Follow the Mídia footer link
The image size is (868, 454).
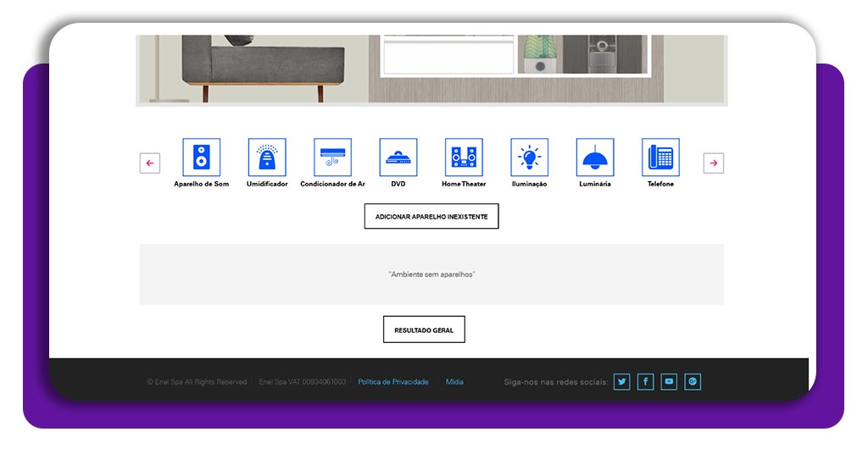pos(454,382)
